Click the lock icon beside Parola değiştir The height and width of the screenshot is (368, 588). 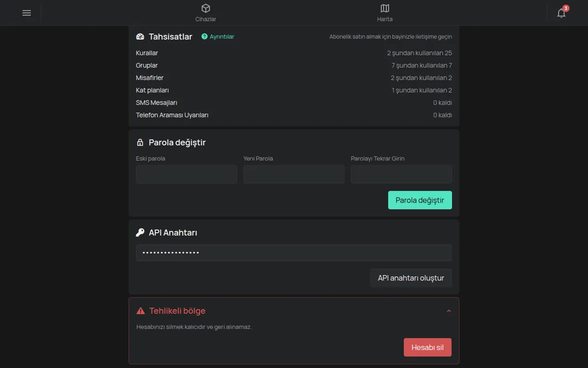click(x=140, y=143)
